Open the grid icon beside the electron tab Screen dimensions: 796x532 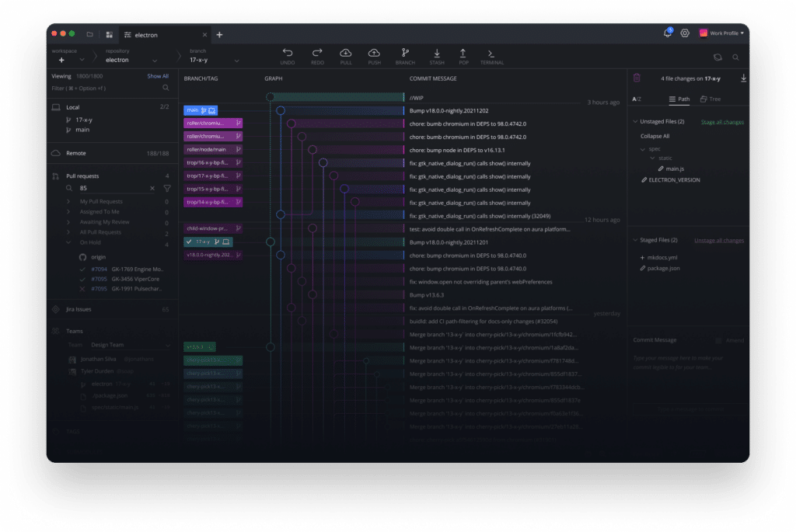click(x=109, y=34)
